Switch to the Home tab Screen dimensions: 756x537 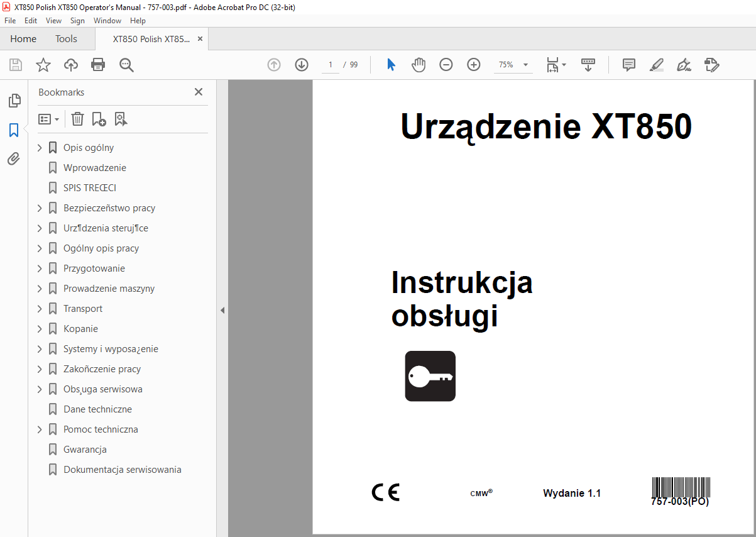pos(23,39)
